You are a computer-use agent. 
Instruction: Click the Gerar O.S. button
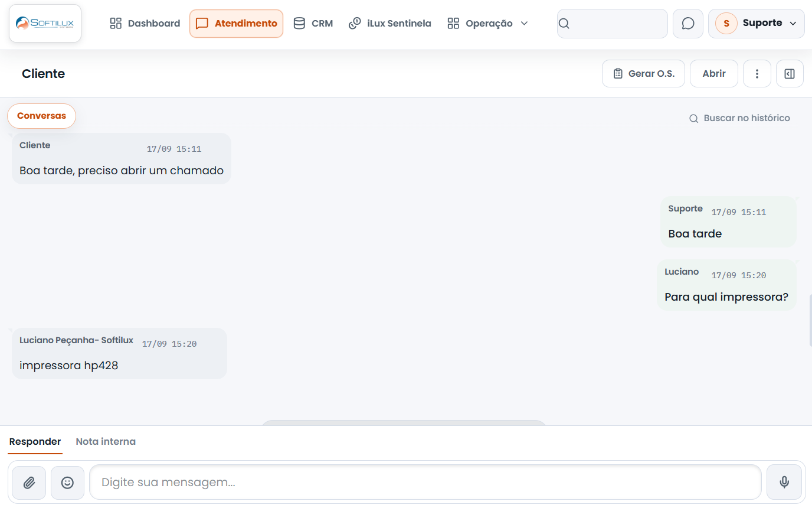643,74
